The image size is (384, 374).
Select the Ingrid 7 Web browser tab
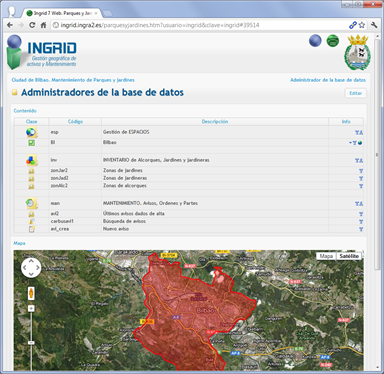click(x=62, y=13)
